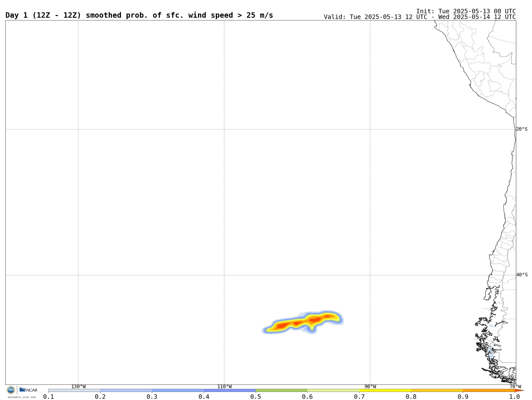The image size is (532, 400).
Task: Click the blue 0.3–0.4 colorbar segment
Action: point(178,390)
